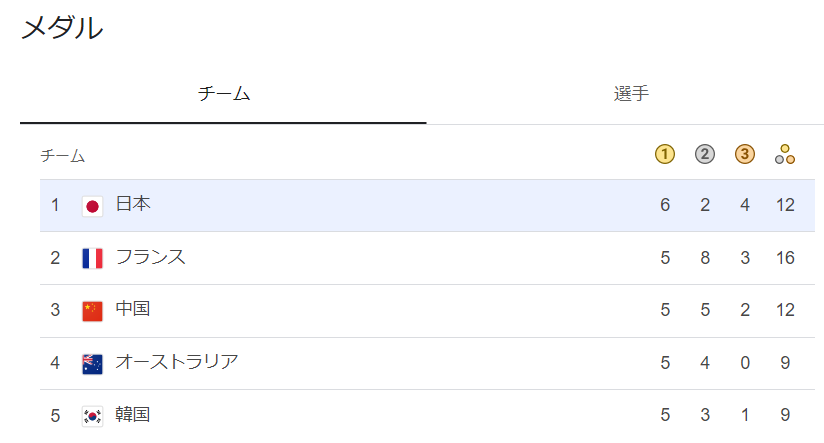824x443 pixels.
Task: Open the フランス team entry
Action: click(150, 257)
